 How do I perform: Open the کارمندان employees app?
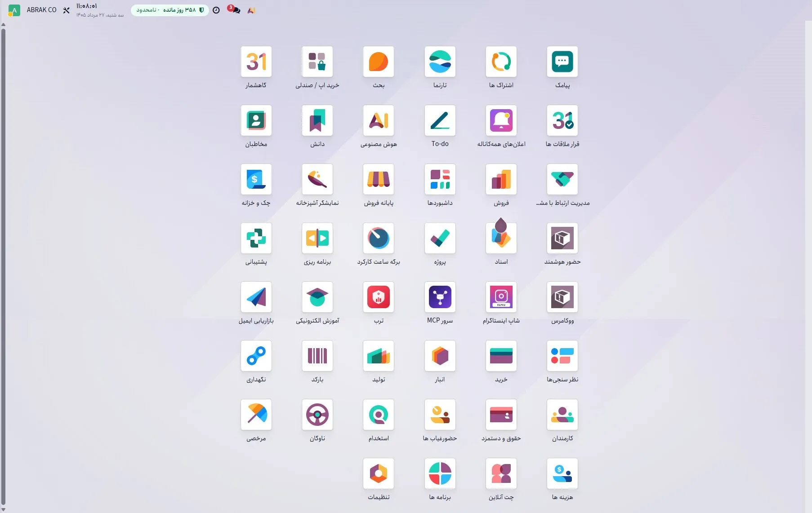click(x=562, y=415)
